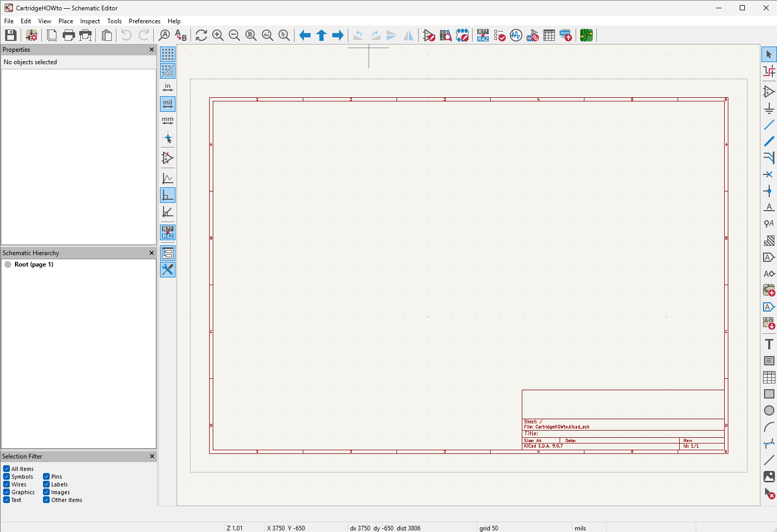
Task: Select the Draw Circle tool
Action: (x=769, y=410)
